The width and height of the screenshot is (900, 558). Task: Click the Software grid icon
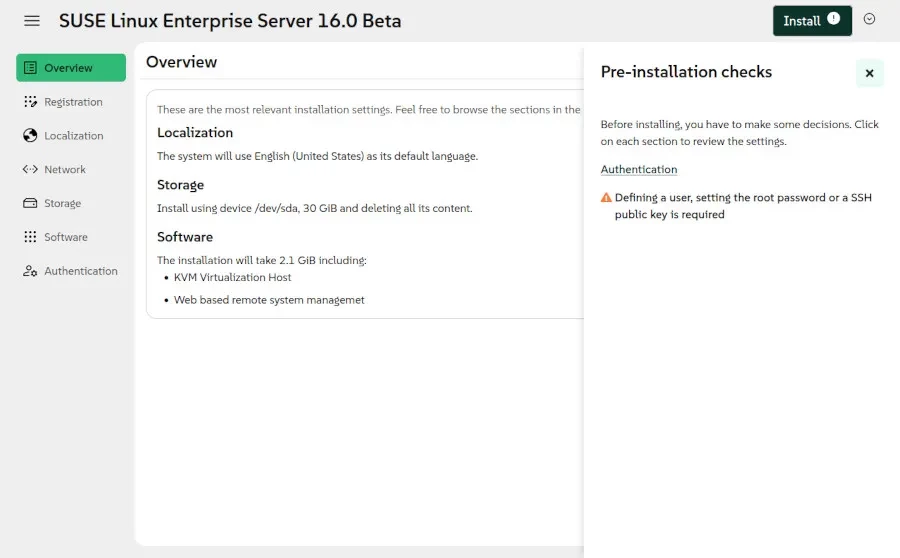[30, 238]
